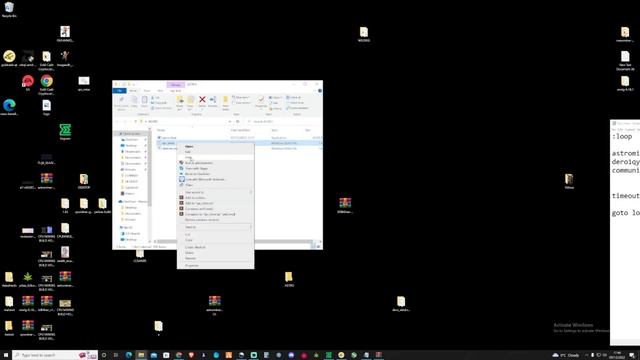Choose Copy in the context menu

215,240
